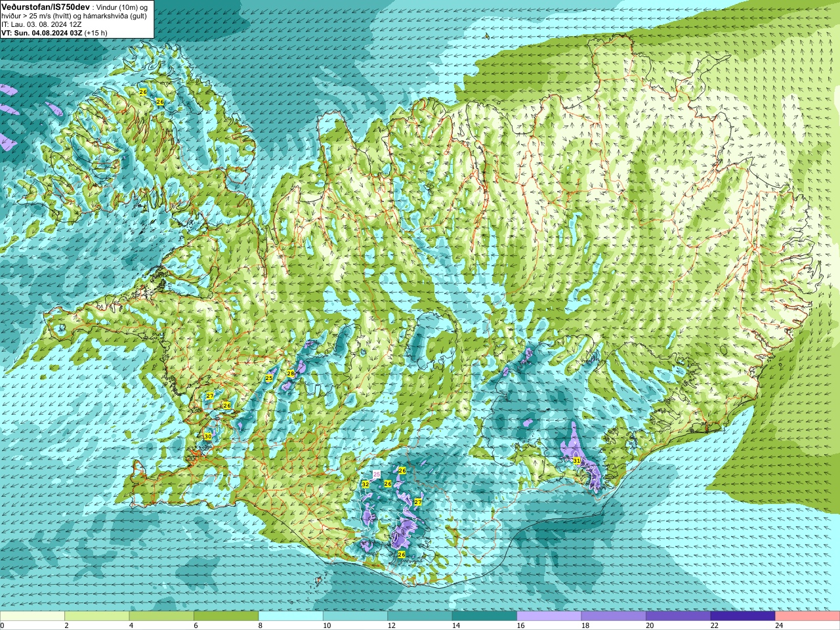Click the (+15 h) forecast offset text
The height and width of the screenshot is (630, 840).
96,32
